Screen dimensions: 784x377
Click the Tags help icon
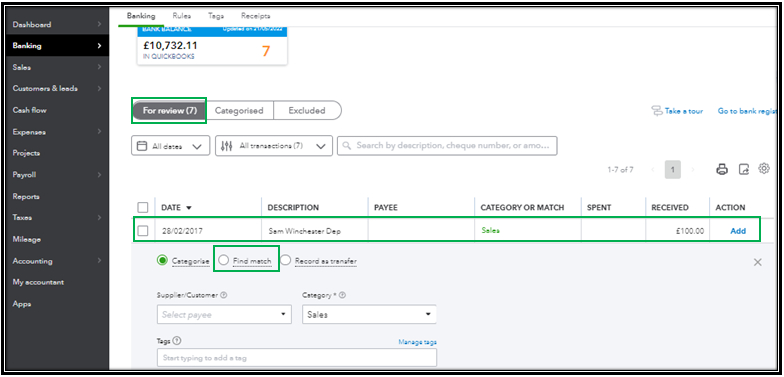pyautogui.click(x=176, y=340)
